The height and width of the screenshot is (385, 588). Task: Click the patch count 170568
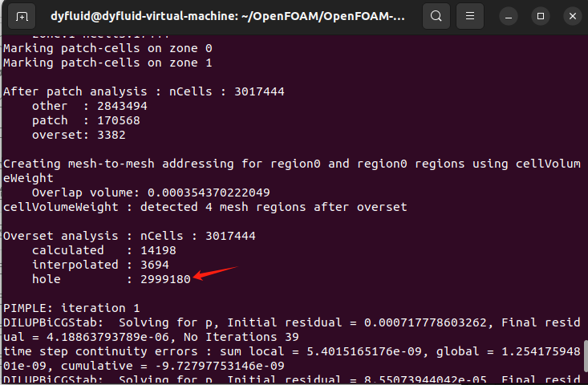point(119,120)
